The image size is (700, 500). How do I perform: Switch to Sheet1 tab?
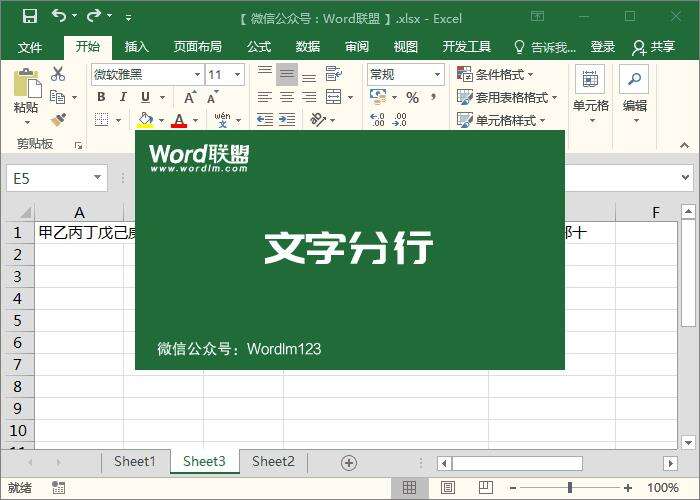[134, 462]
